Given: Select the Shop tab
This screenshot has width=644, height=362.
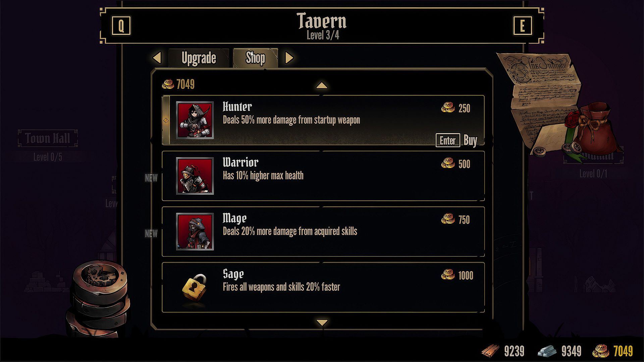Looking at the screenshot, I should point(255,58).
